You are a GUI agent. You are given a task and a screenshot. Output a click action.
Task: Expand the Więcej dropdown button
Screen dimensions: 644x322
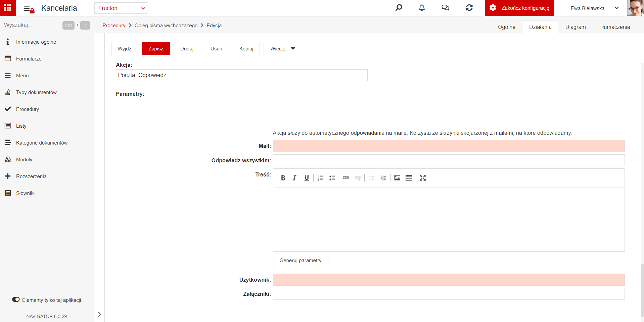point(282,48)
